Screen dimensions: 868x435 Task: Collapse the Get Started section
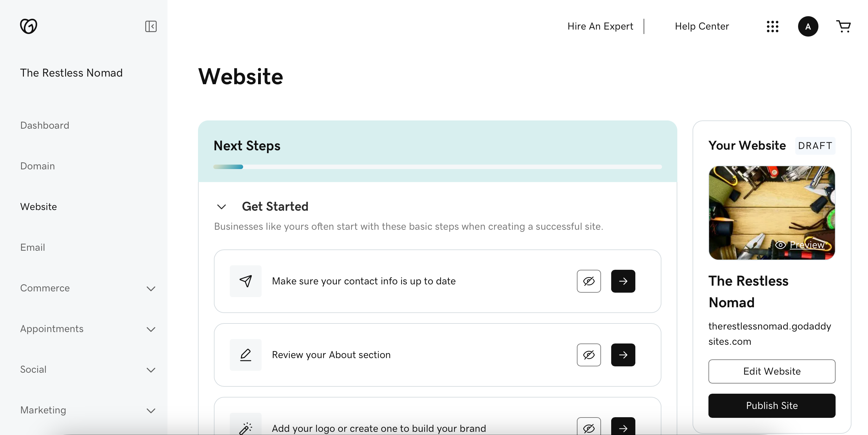(x=222, y=207)
